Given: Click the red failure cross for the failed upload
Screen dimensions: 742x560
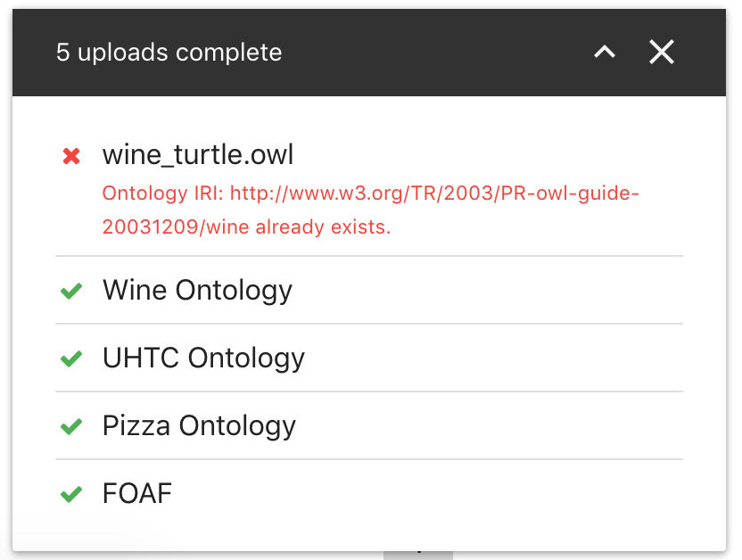Looking at the screenshot, I should pos(71,155).
